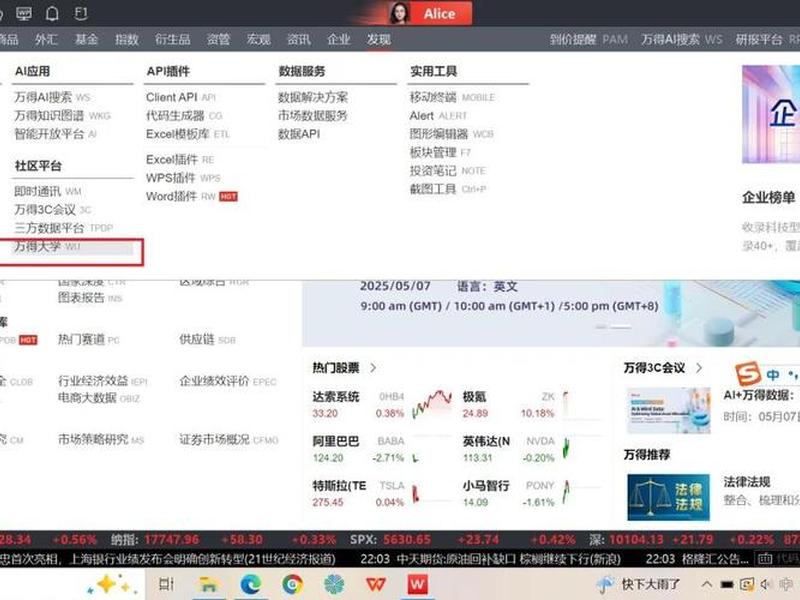The width and height of the screenshot is (800, 600).
Task: Open the 万得3C会议 meeting thumbnail
Action: click(x=668, y=411)
